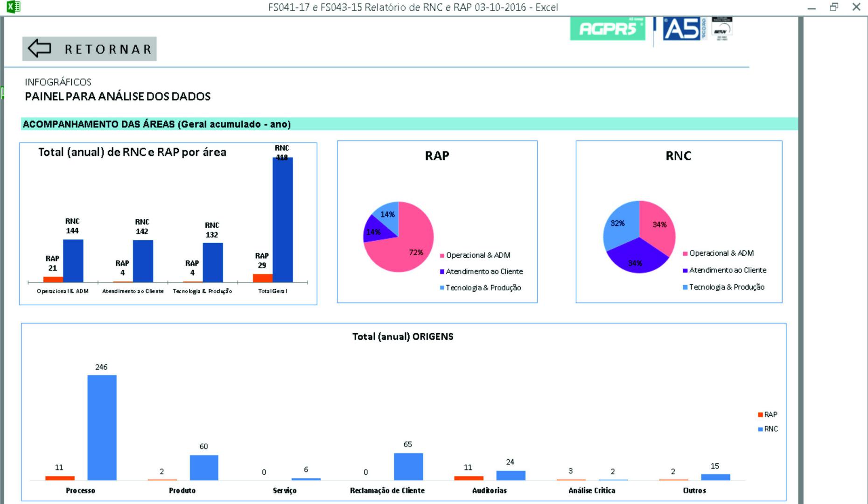Click the green AGPR5 logo
This screenshot has width=868, height=504.
[607, 29]
